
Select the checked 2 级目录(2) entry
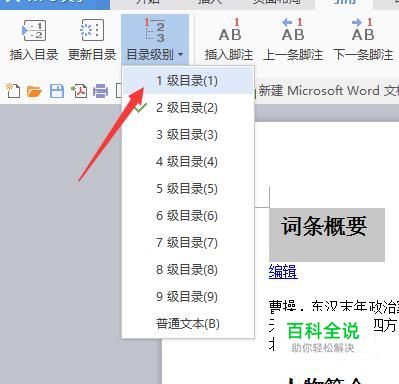click(x=188, y=108)
